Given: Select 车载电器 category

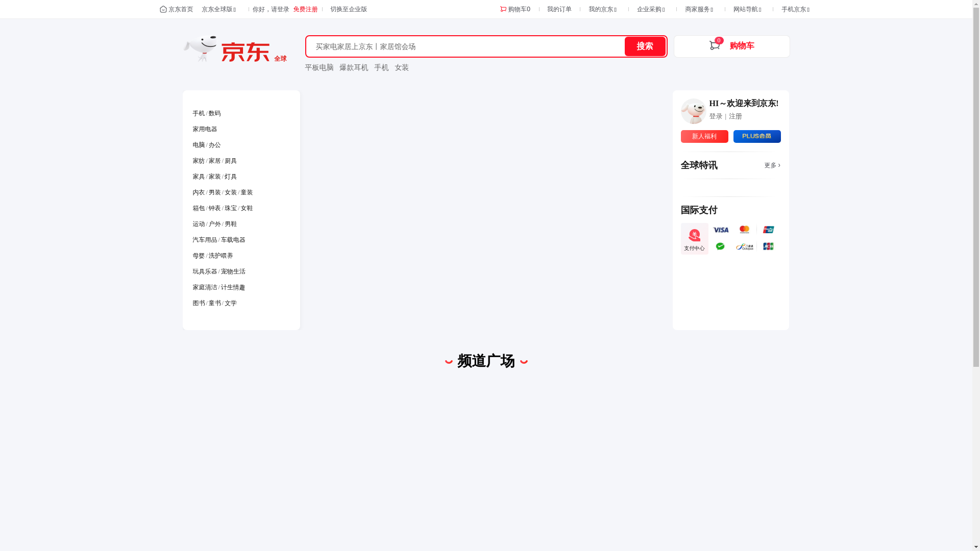Looking at the screenshot, I should [233, 240].
